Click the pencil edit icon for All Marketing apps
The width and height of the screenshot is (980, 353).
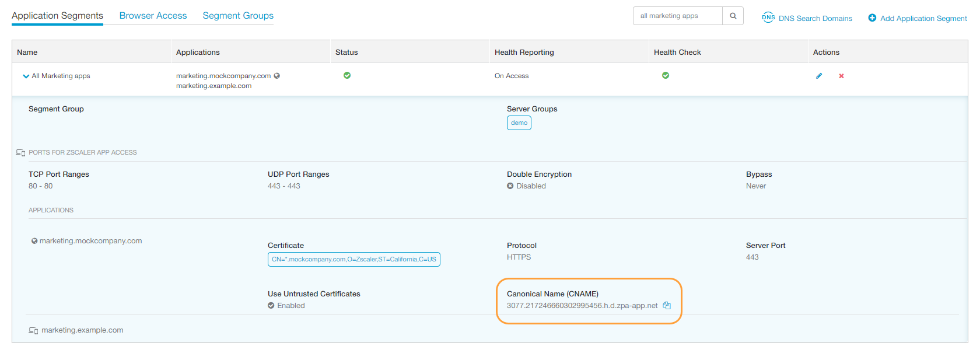[x=819, y=76]
